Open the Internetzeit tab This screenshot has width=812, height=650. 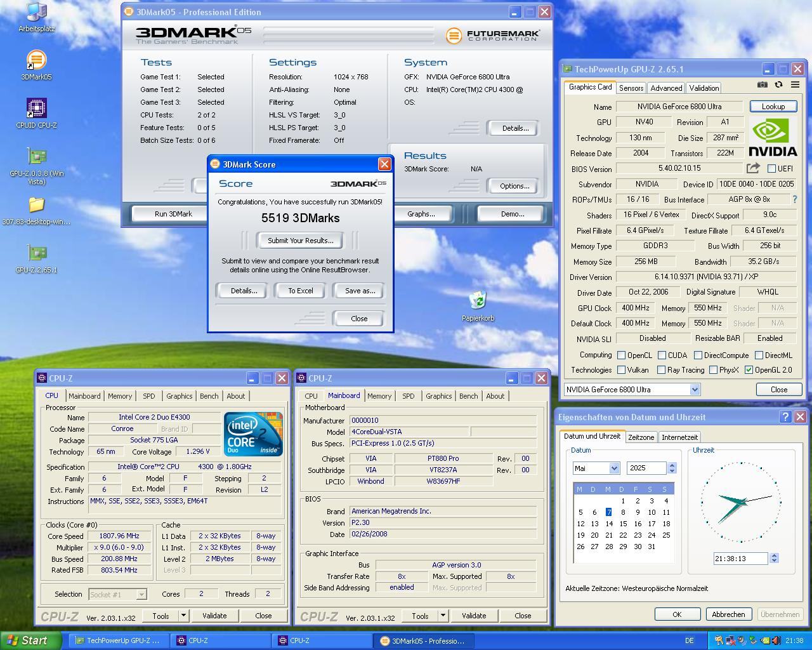(679, 437)
